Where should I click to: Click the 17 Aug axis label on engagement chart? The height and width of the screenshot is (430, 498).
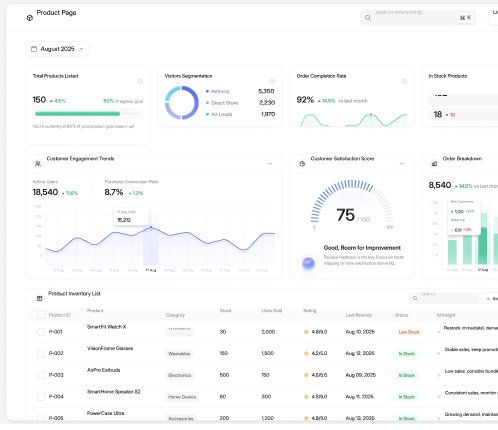[x=151, y=270]
